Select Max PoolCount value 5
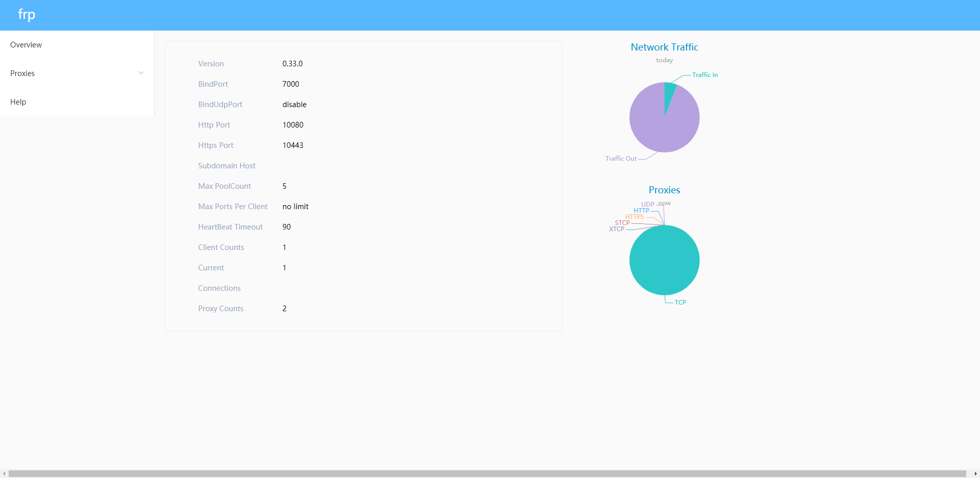Viewport: 980px width, 478px height. click(x=284, y=186)
